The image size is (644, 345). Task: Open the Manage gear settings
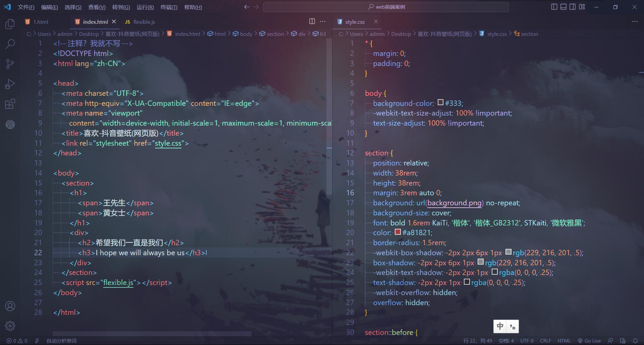pyautogui.click(x=10, y=326)
